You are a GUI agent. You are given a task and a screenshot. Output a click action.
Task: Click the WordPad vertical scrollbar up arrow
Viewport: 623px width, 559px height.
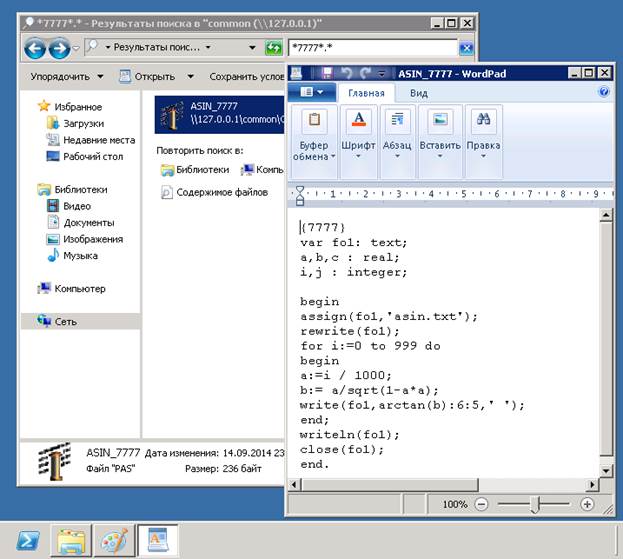[606, 215]
